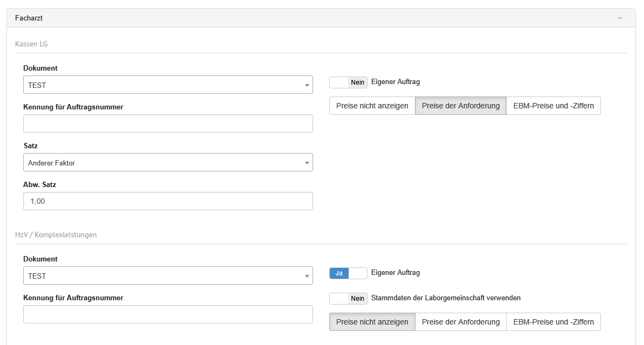Screen dimensions: 644x345
Task: Click the Stammdaten der Laborgemeinschaft verwenden label
Action: click(446, 298)
